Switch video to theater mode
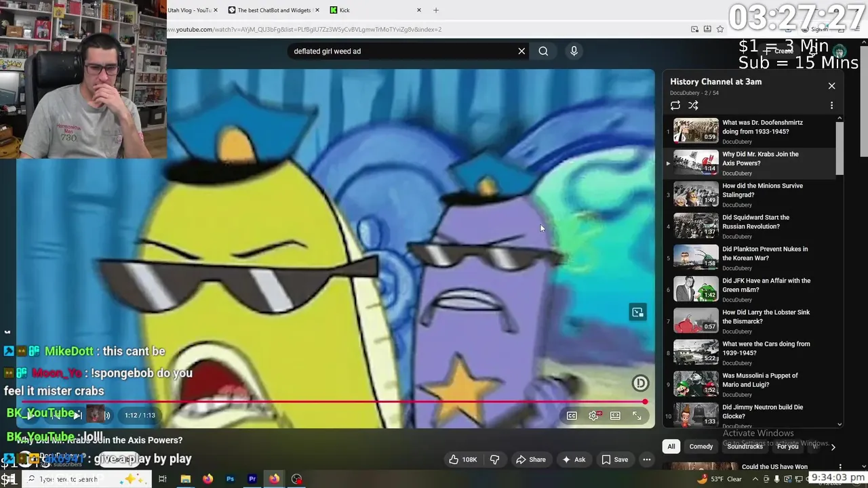The image size is (868, 488). coord(615,415)
